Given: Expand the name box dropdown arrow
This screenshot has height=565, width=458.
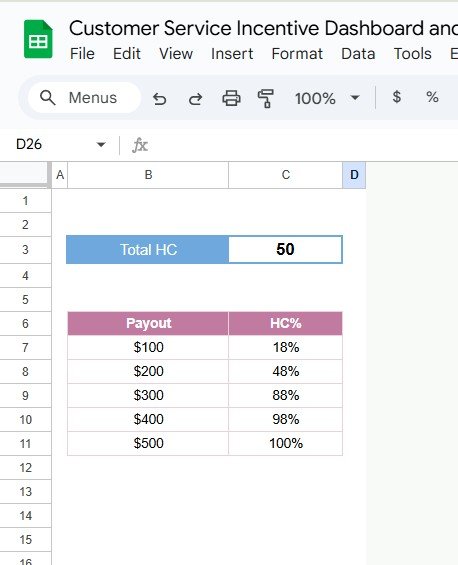Looking at the screenshot, I should pos(101,145).
